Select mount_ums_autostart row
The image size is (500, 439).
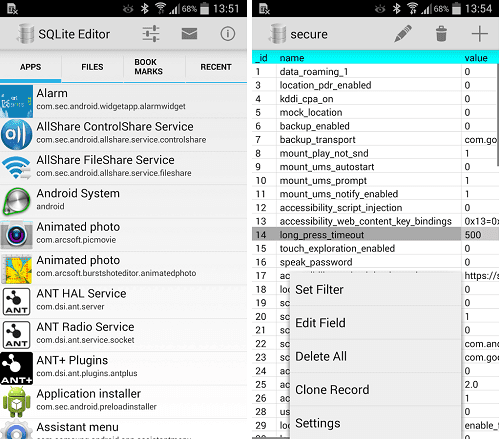click(375, 167)
